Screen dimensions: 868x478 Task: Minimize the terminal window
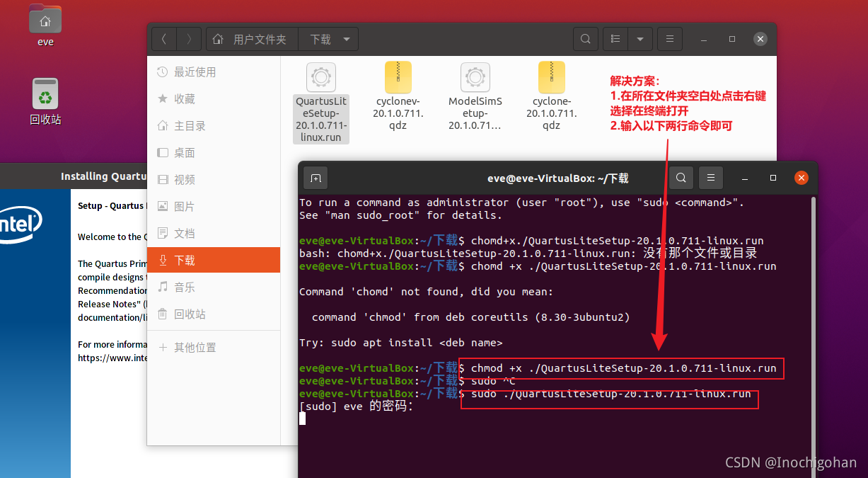(x=745, y=178)
